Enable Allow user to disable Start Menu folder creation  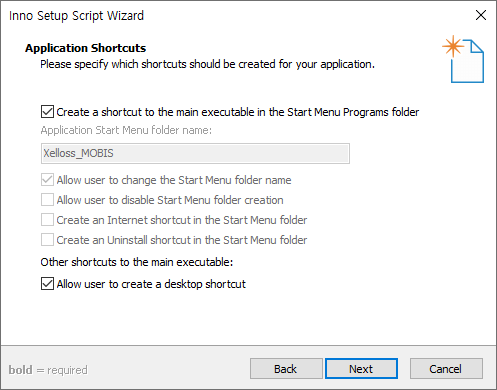tap(47, 200)
